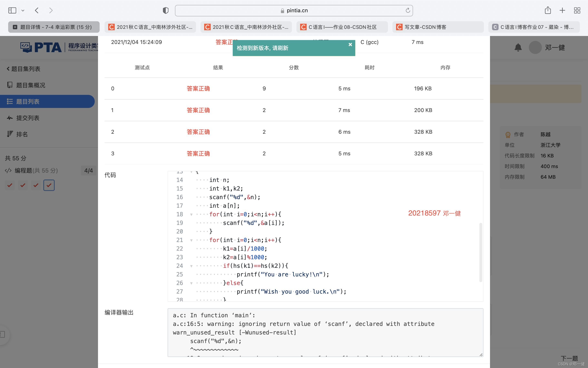The width and height of the screenshot is (588, 368).
Task: Open the notifications bell icon
Action: tap(518, 47)
